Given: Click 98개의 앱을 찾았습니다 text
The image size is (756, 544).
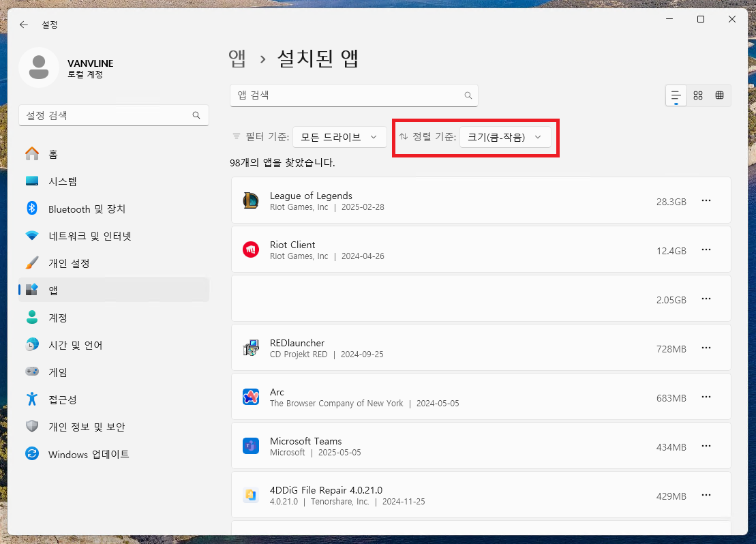Looking at the screenshot, I should 282,162.
